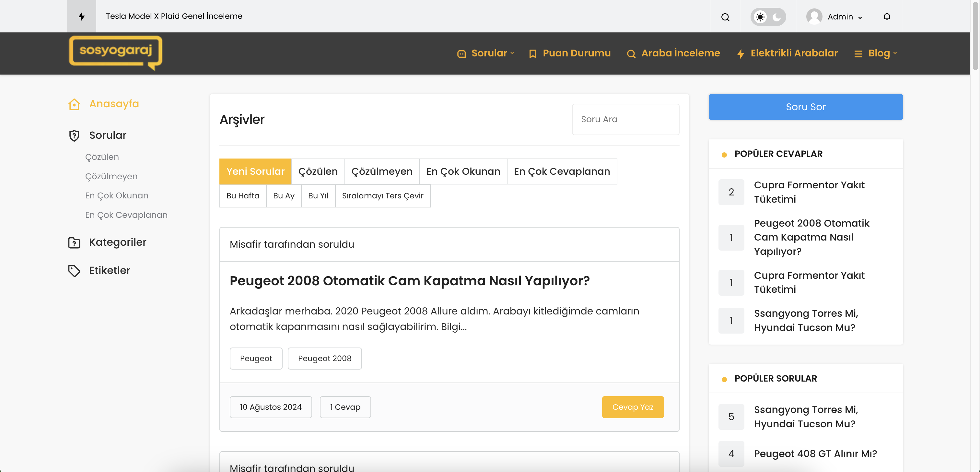The height and width of the screenshot is (472, 980).
Task: Switch to the Çözülen tab
Action: [x=318, y=171]
